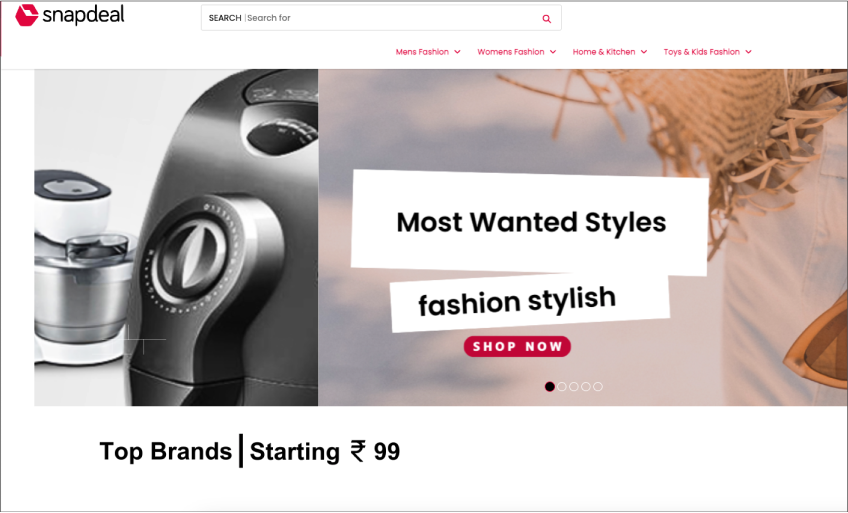Expand the Home & Kitchen chevron
Viewport: 848px width, 513px height.
click(x=644, y=52)
